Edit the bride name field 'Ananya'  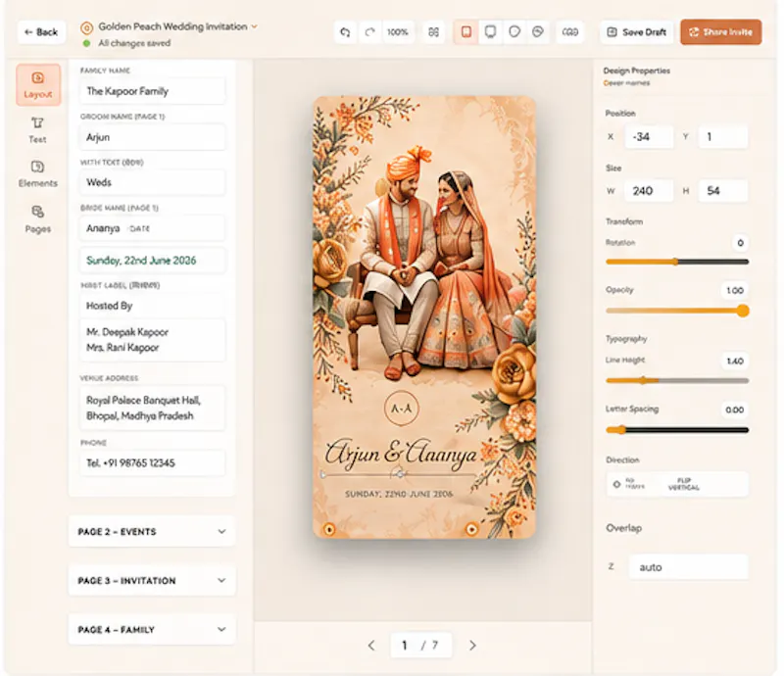point(152,228)
